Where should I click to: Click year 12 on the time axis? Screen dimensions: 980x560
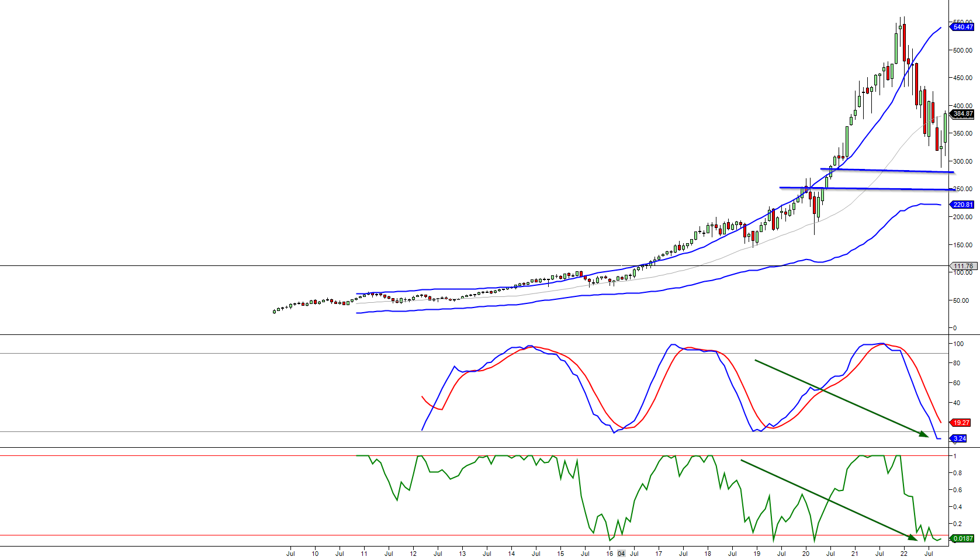(x=413, y=554)
